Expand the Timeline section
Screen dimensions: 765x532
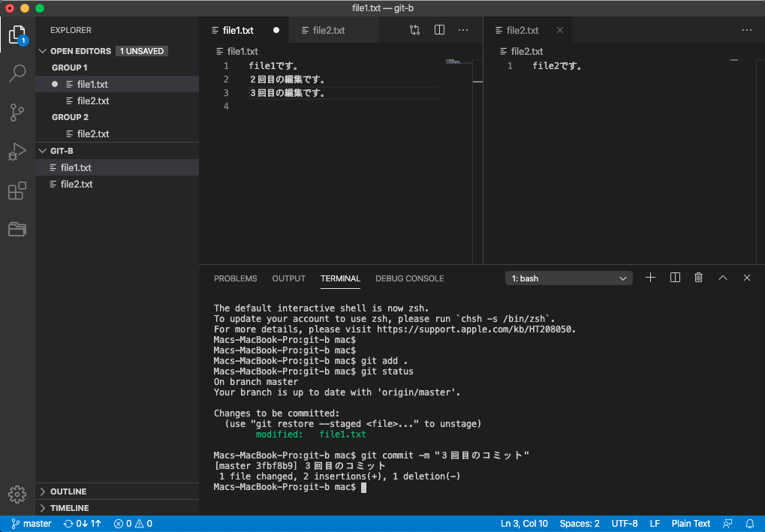pyautogui.click(x=117, y=508)
